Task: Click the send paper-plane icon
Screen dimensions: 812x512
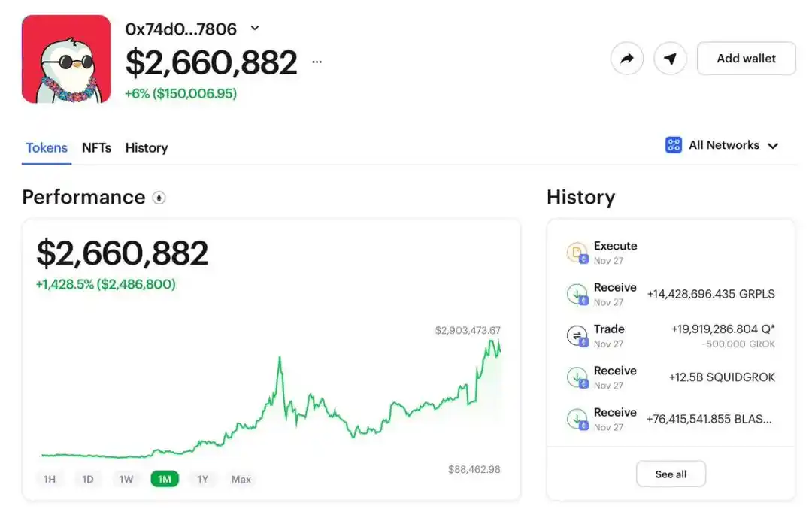Action: 670,59
